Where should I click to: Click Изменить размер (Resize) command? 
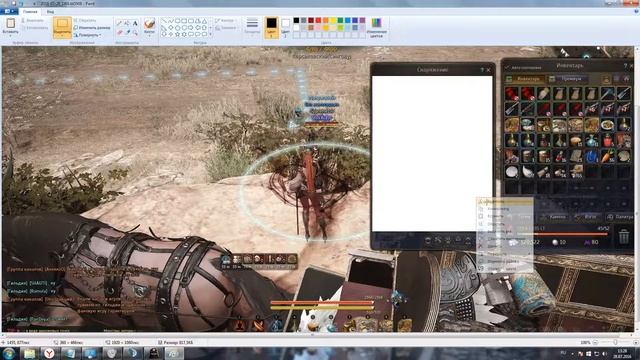92,28
